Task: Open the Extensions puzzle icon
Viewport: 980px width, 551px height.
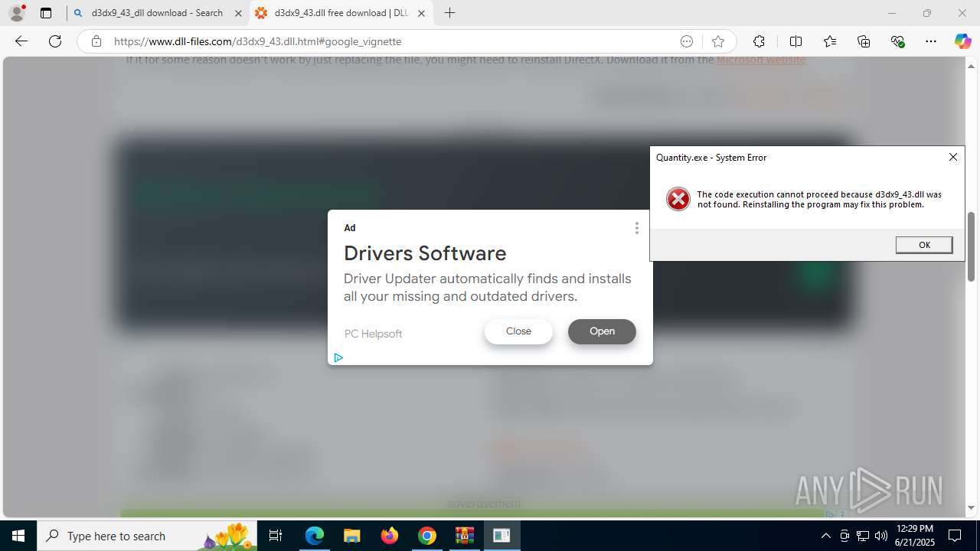Action: 759,41
